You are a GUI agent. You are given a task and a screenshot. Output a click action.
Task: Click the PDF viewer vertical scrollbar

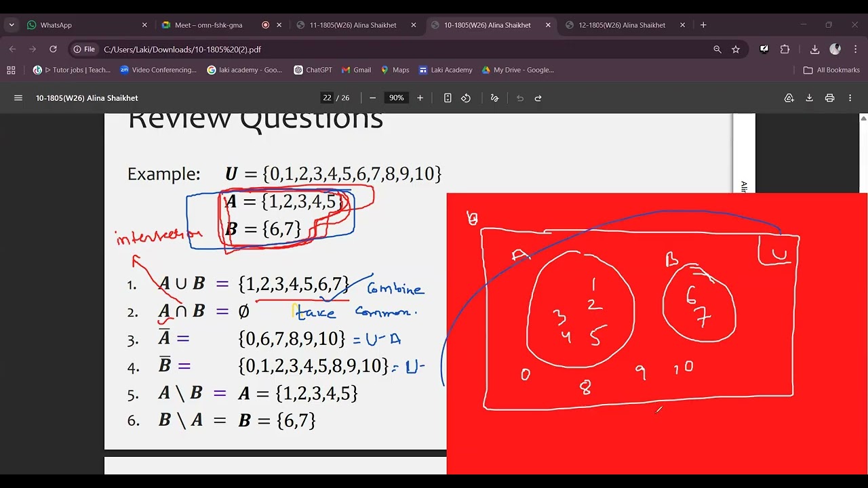coord(863,293)
